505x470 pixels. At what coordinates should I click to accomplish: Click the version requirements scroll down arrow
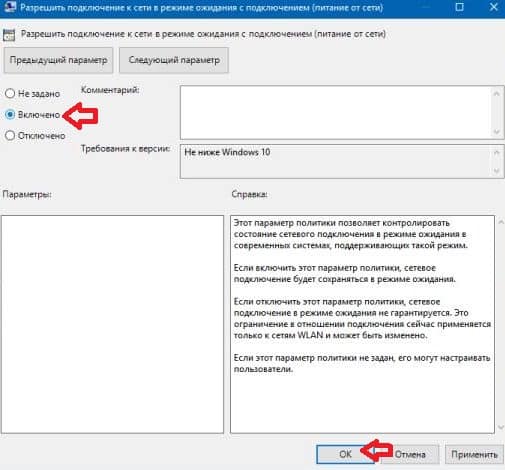click(496, 171)
